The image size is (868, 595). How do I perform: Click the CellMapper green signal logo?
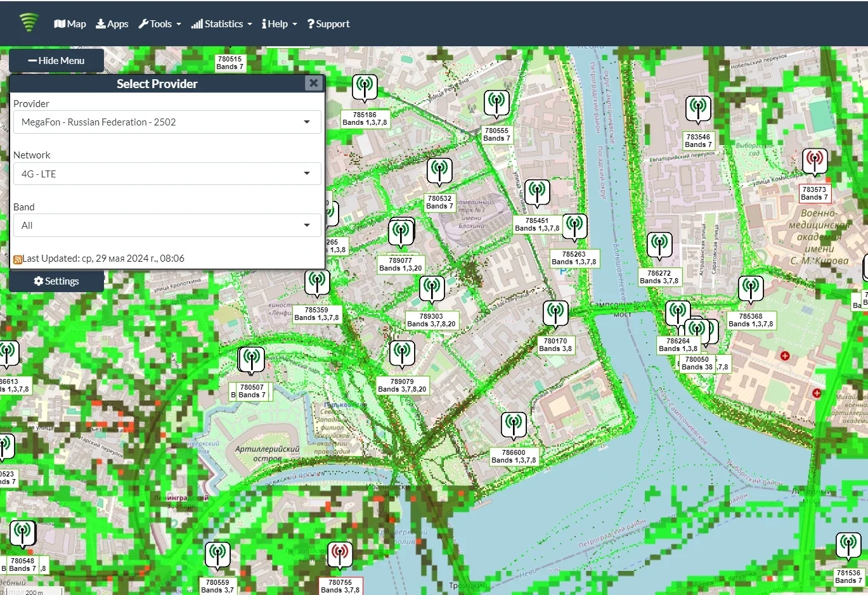[x=29, y=23]
